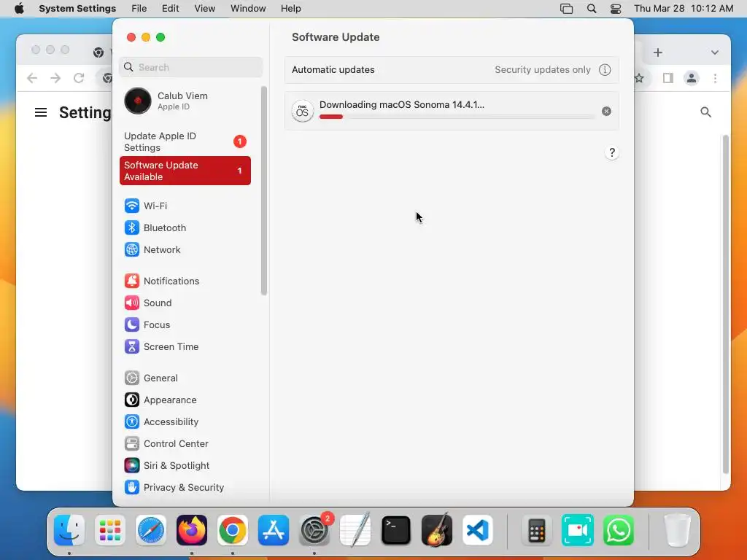Open Finder from the Dock
The width and height of the screenshot is (747, 560).
(69, 531)
